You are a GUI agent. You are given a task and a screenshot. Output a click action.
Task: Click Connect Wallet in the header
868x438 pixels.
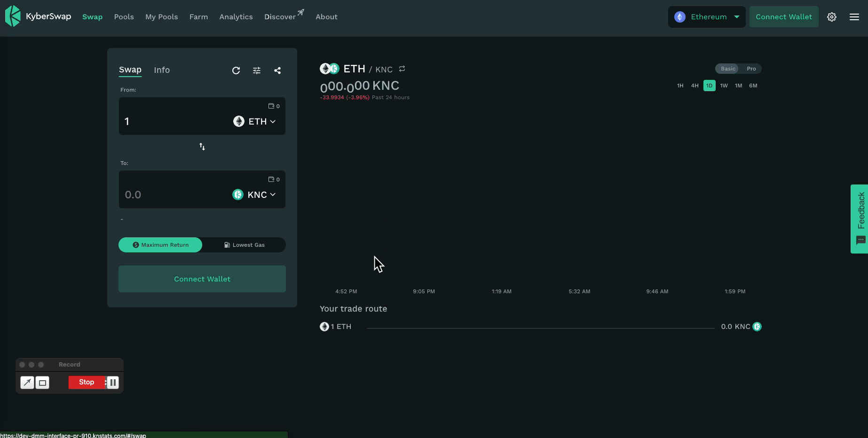click(784, 17)
